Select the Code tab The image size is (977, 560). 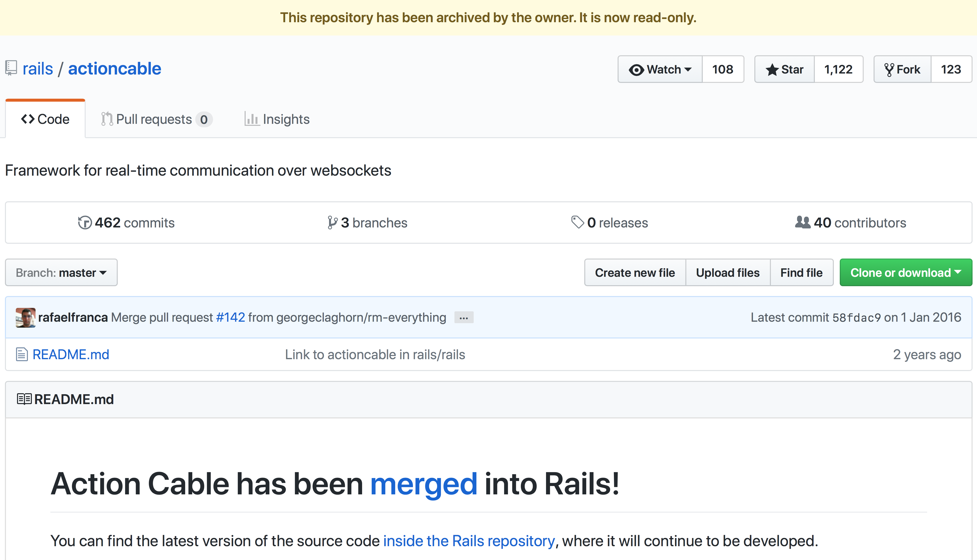point(45,119)
